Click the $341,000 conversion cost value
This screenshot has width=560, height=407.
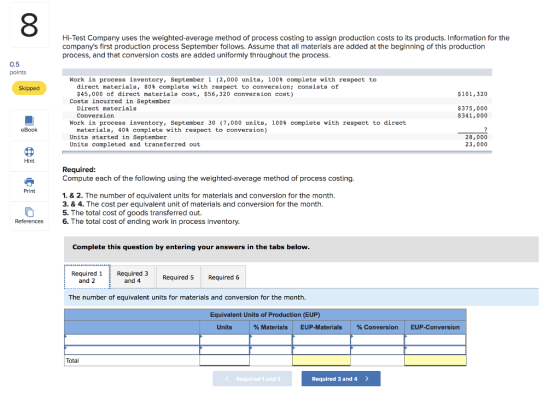472,115
